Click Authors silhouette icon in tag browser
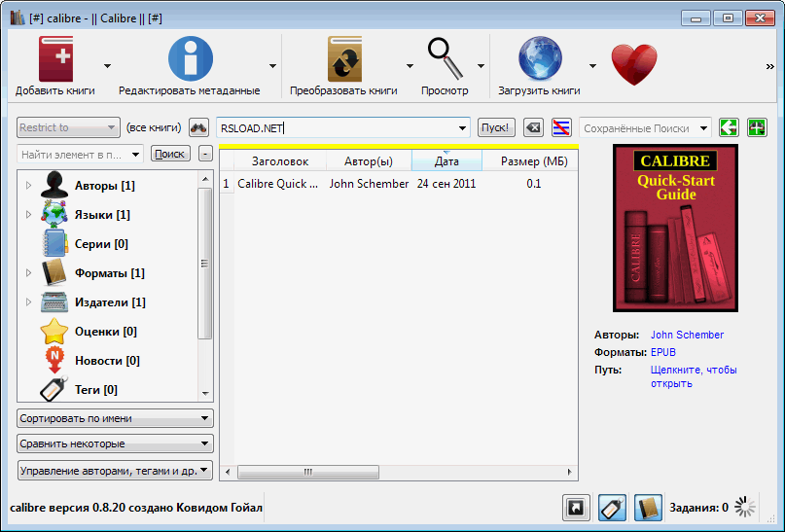This screenshot has height=532, width=785. [x=54, y=185]
